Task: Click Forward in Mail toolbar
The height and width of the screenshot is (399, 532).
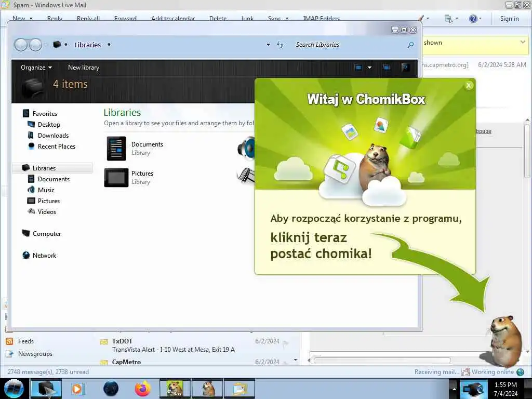Action: [125, 18]
